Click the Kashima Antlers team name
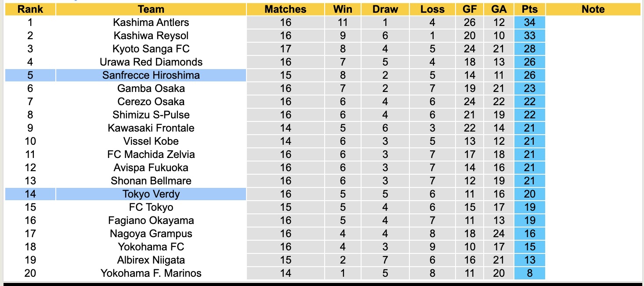 (x=151, y=22)
